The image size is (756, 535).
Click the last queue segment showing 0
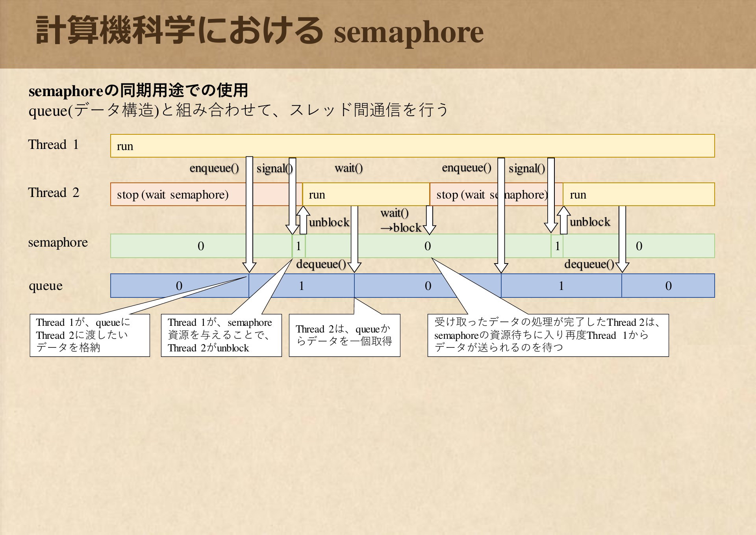click(668, 286)
